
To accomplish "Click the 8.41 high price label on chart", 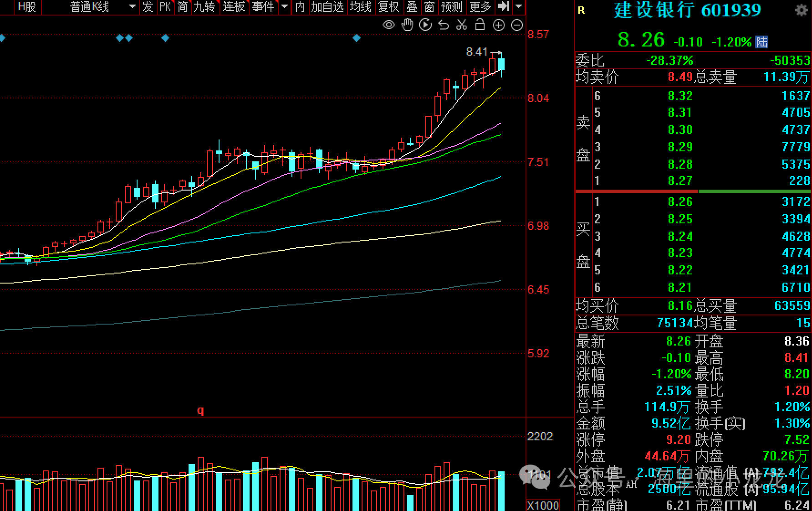I will 477,52.
